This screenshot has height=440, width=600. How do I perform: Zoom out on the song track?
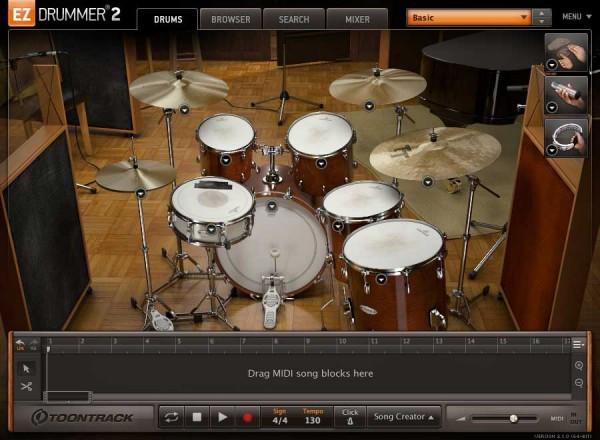[x=579, y=383]
